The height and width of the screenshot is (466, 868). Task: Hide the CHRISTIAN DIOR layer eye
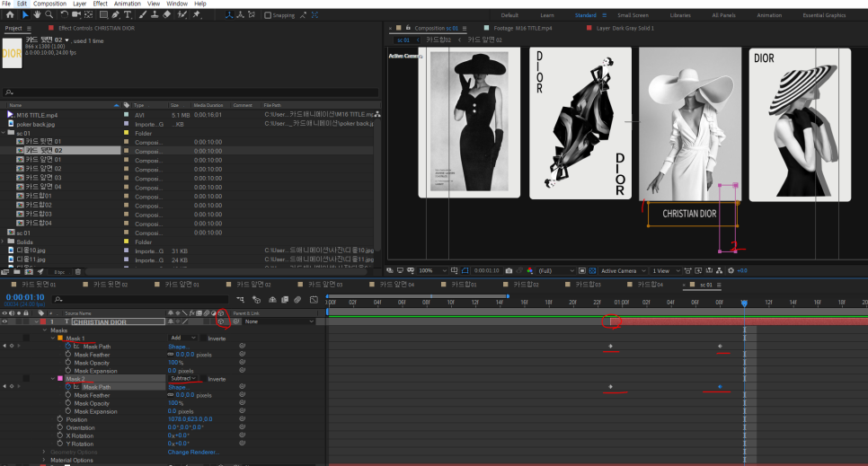click(x=4, y=321)
